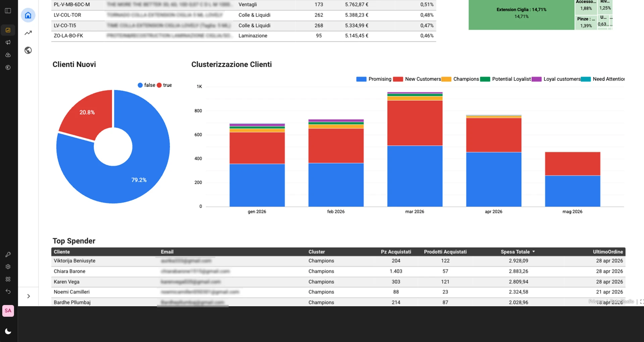Click the back arrow icon in sidebar

pyautogui.click(x=8, y=292)
